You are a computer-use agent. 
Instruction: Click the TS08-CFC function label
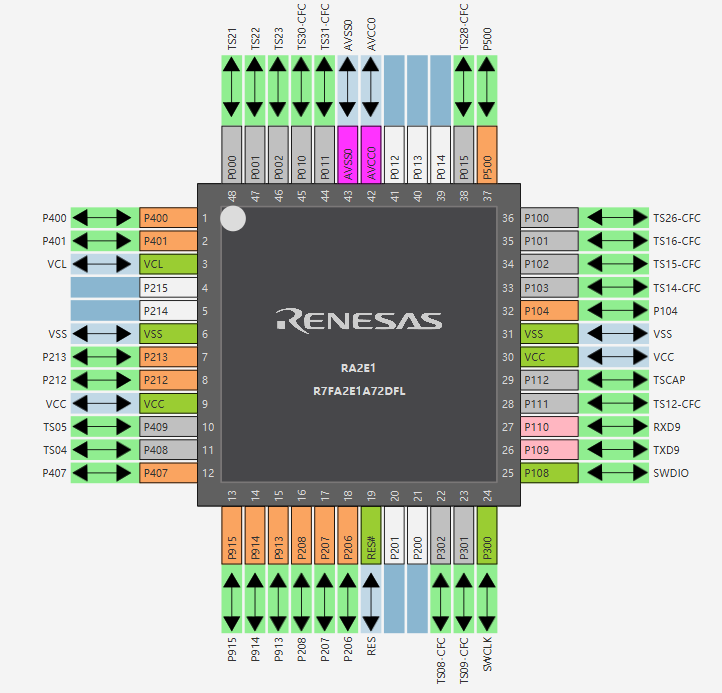click(441, 660)
